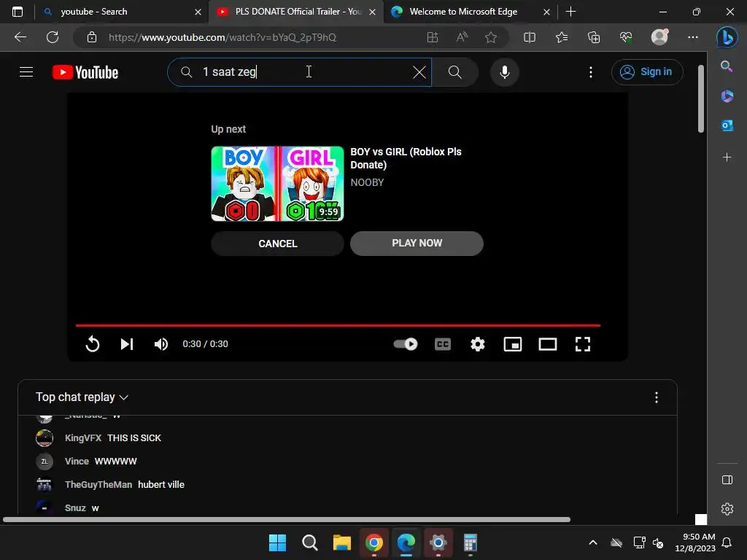The image size is (747, 560).
Task: Open a new browser tab
Action: (570, 12)
